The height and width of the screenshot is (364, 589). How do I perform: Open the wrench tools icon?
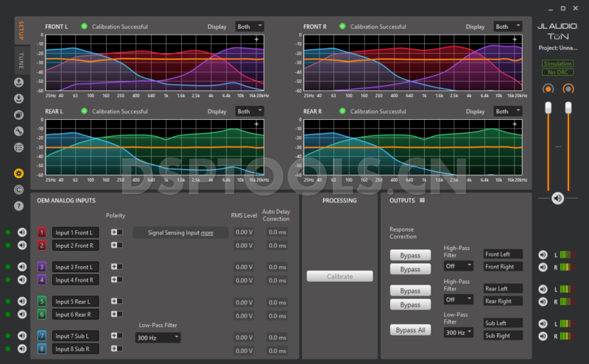coord(18,131)
